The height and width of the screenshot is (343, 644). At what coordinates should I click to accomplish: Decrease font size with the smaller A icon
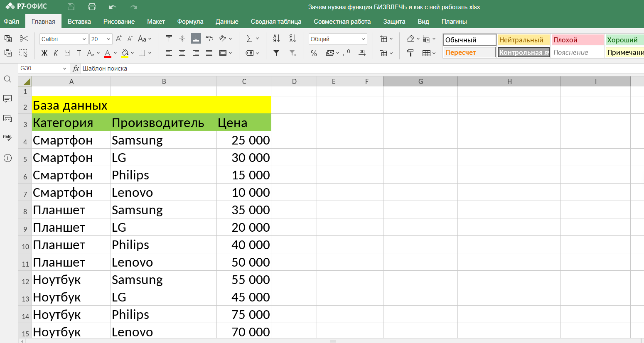tap(130, 39)
